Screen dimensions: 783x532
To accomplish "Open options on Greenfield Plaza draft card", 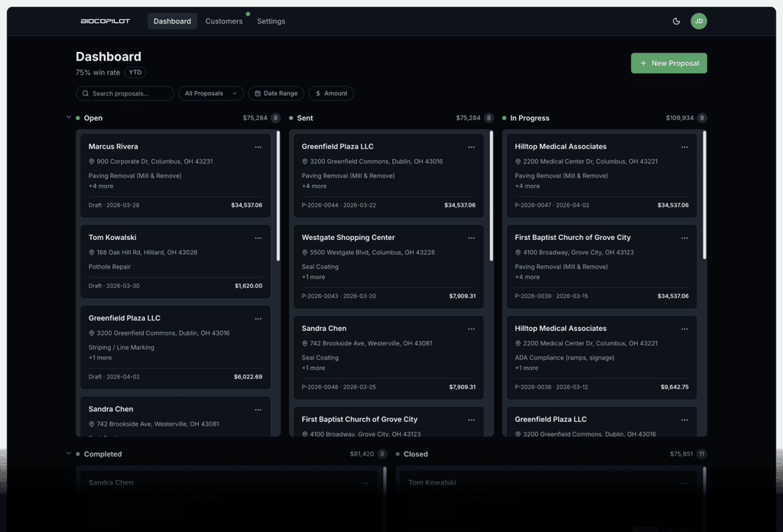I will click(258, 319).
